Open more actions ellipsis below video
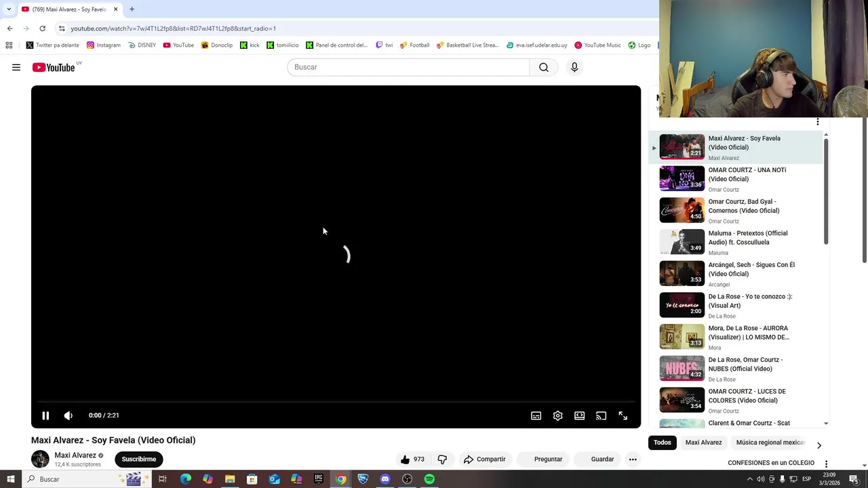The width and height of the screenshot is (868, 488). pos(633,459)
